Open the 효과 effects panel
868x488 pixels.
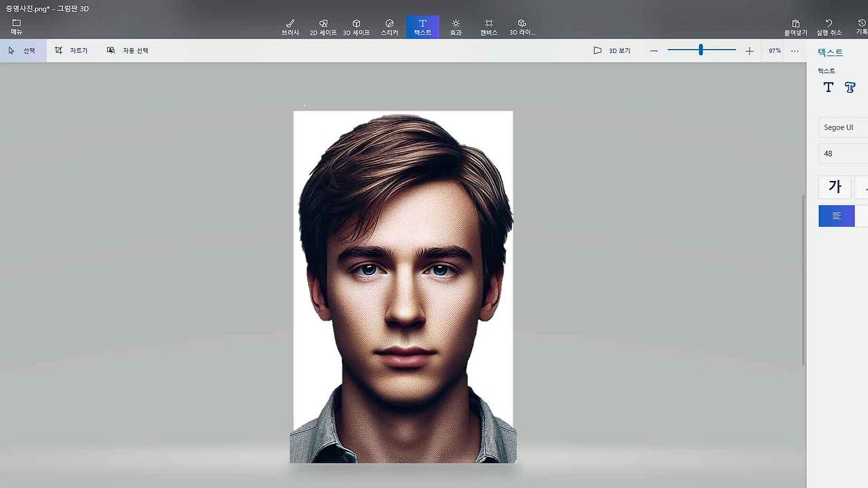pyautogui.click(x=456, y=27)
